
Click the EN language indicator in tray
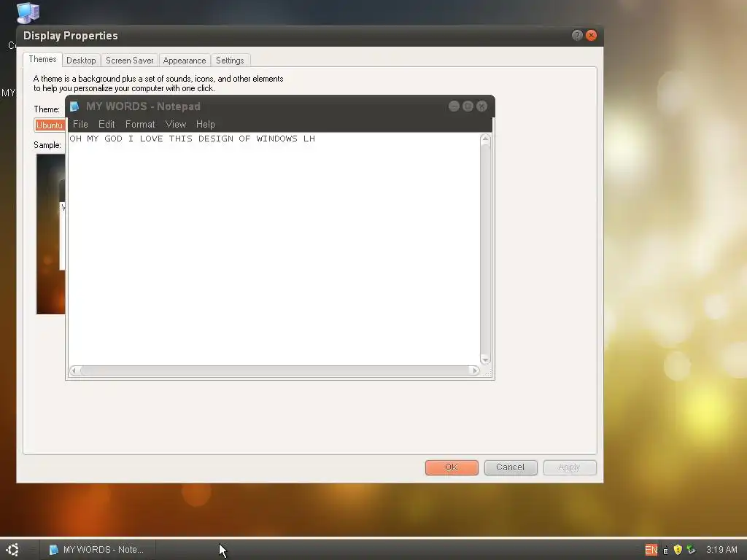pos(651,550)
